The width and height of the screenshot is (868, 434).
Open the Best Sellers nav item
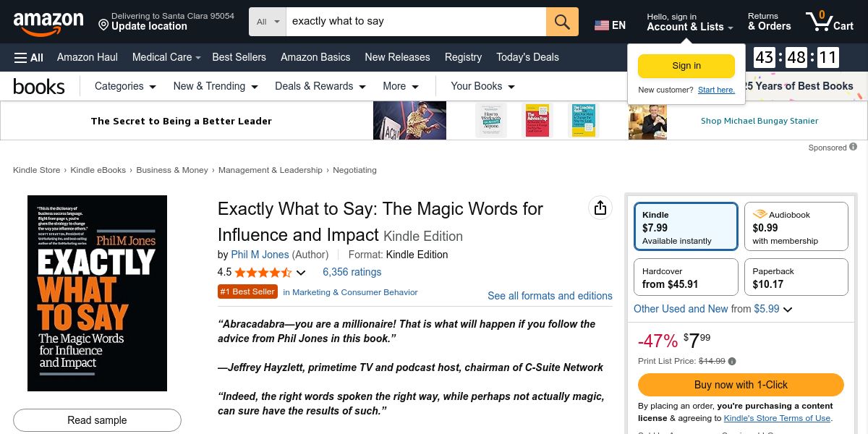(x=239, y=57)
